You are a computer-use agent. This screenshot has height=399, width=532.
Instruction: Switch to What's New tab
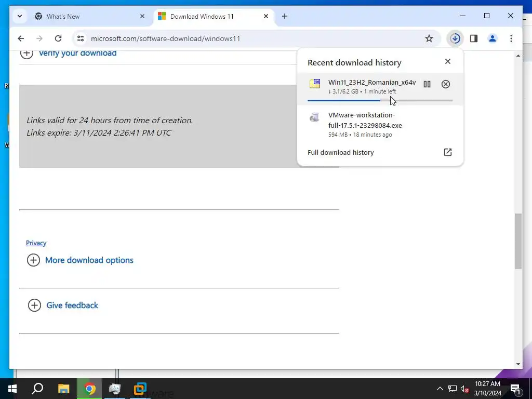point(90,16)
